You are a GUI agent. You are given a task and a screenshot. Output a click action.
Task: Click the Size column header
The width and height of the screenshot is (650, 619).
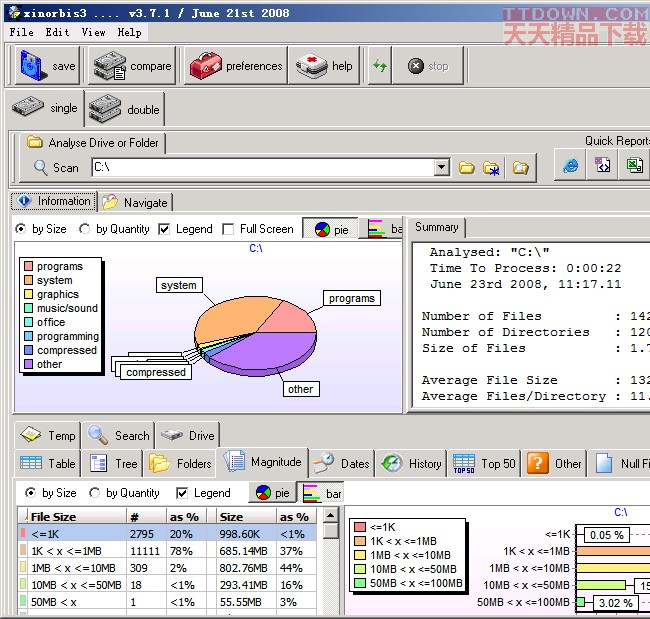[x=246, y=517]
